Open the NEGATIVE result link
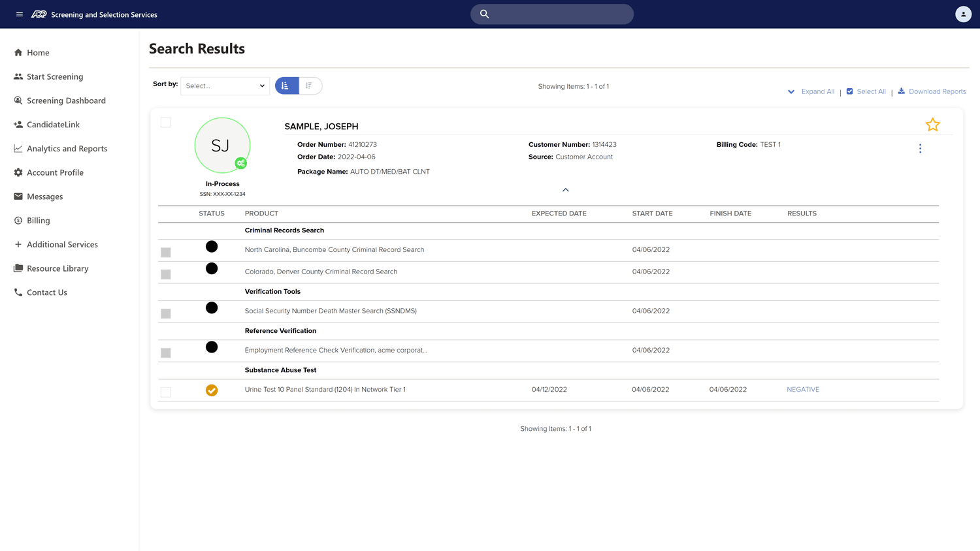This screenshot has width=980, height=551. coord(803,389)
